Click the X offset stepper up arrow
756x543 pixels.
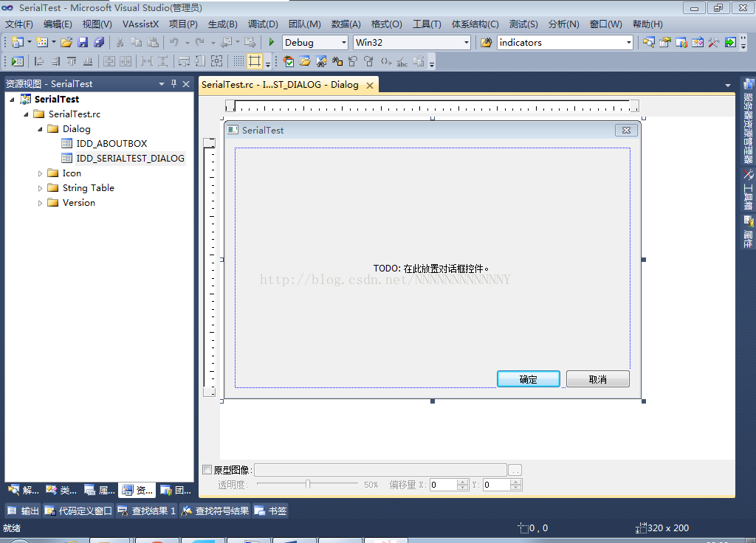coord(463,482)
